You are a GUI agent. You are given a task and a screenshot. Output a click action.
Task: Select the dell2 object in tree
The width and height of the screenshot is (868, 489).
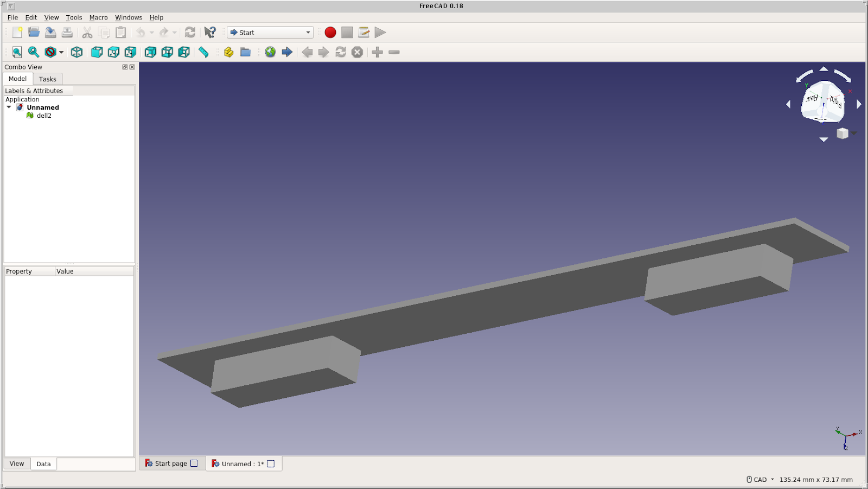[44, 116]
